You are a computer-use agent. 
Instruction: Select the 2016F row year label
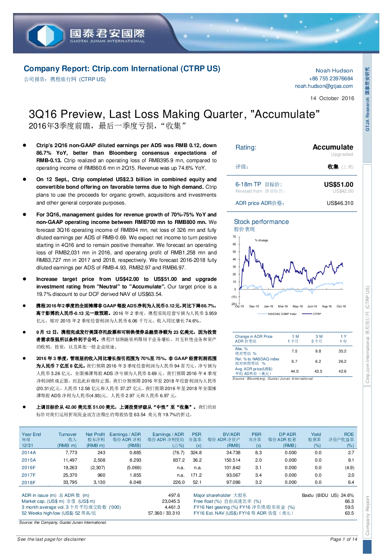[x=28, y=468]
